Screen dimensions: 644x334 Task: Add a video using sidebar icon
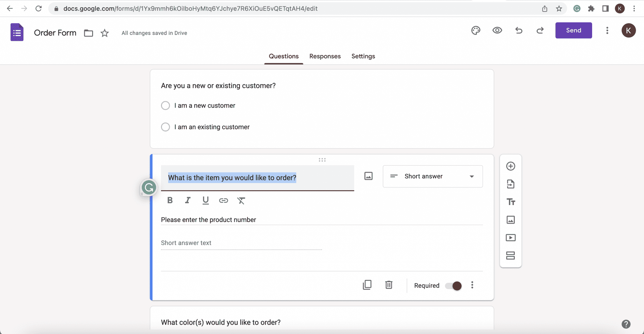click(511, 238)
